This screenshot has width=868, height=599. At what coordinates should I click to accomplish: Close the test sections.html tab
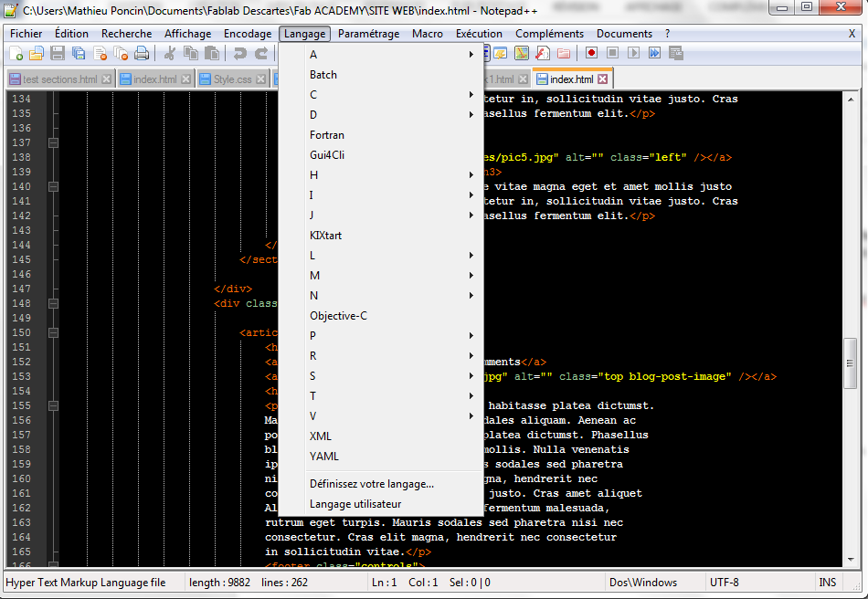coord(106,79)
